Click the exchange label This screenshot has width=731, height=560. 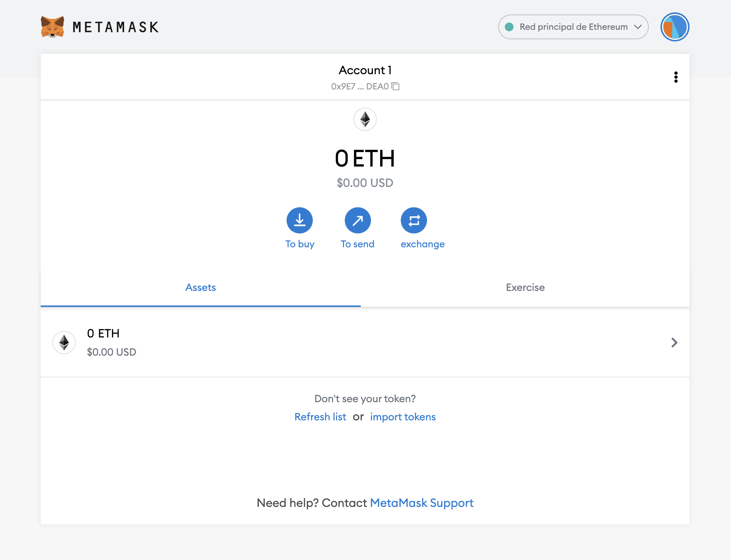[x=423, y=244]
